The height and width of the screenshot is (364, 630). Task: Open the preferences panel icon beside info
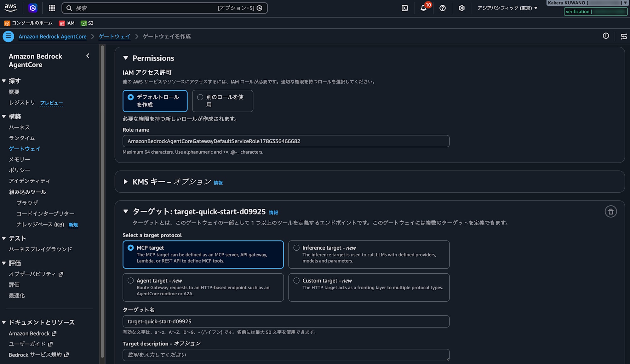pyautogui.click(x=624, y=36)
